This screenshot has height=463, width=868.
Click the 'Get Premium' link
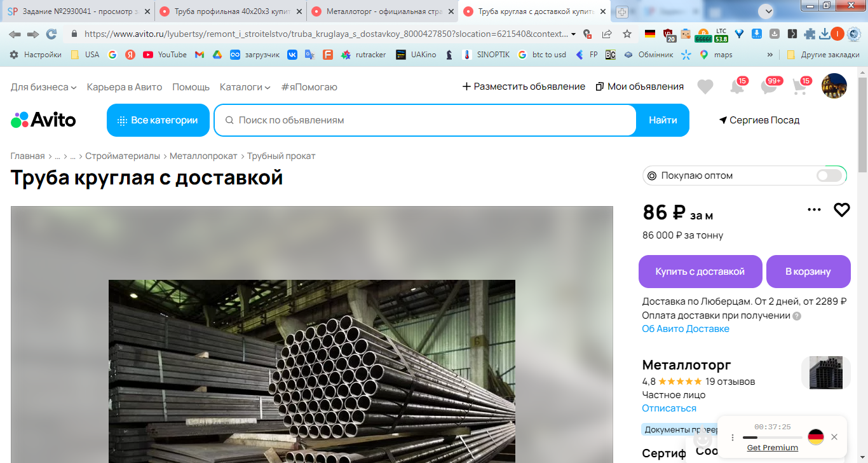tap(773, 448)
